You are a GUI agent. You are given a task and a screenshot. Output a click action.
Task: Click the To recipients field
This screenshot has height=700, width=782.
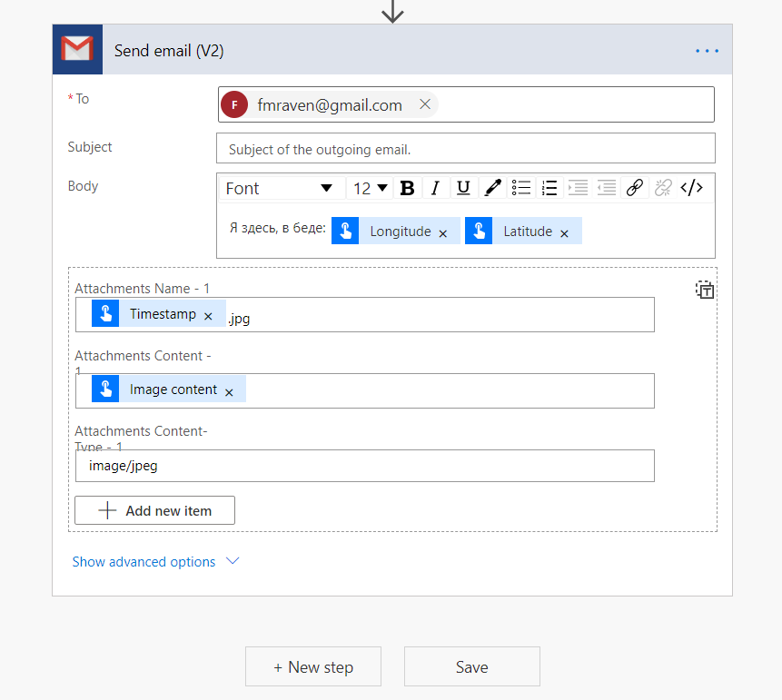tap(466, 104)
